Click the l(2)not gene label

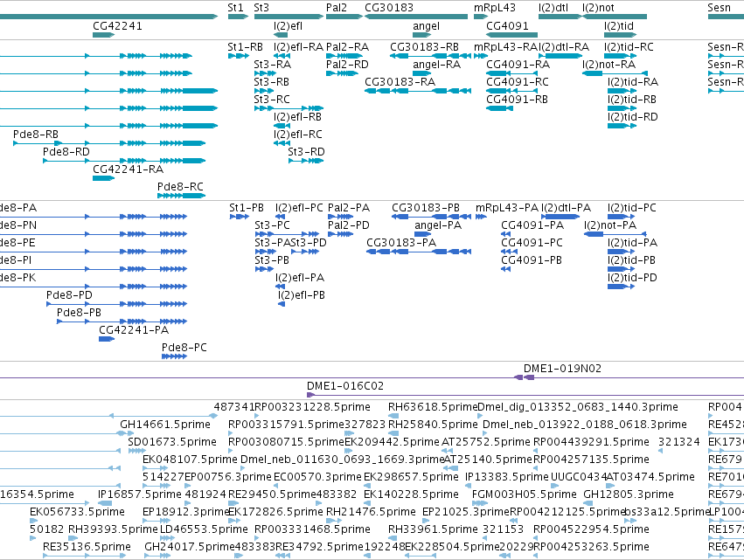(x=598, y=8)
